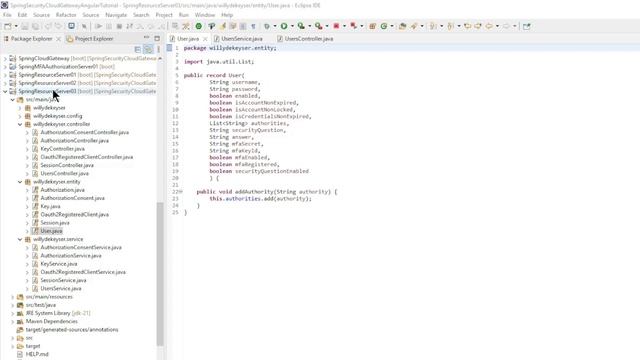
Task: Open Package Explorer View Menu dots
Action: [x=158, y=49]
